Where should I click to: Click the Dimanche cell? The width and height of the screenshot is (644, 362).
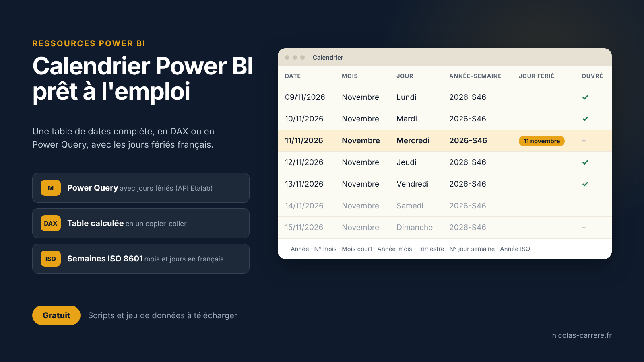415,228
